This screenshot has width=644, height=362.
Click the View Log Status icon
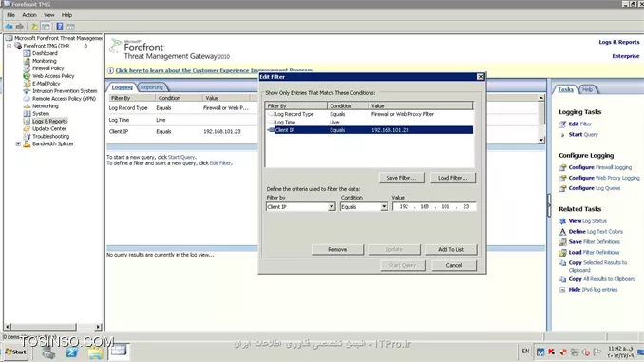coord(562,221)
